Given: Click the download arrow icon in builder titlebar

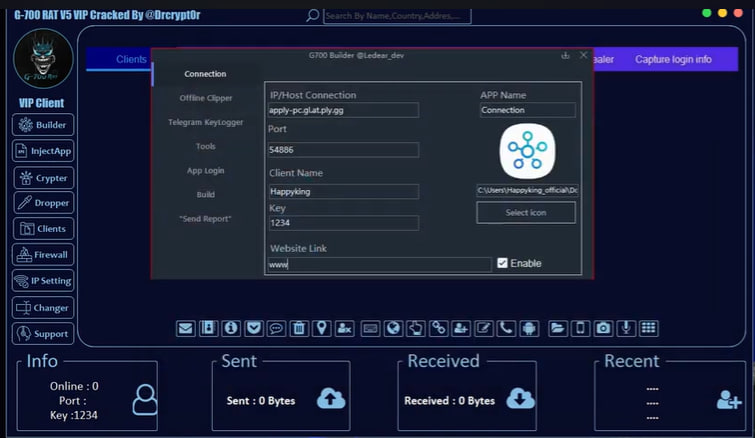Looking at the screenshot, I should (566, 55).
